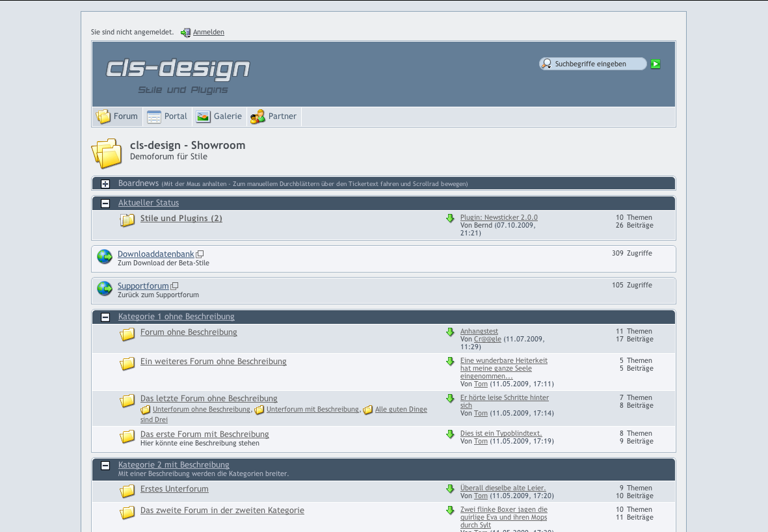Click green arrow beside Plugin: Newsticker 2.0.0
This screenshot has height=532, width=768.
click(x=450, y=219)
